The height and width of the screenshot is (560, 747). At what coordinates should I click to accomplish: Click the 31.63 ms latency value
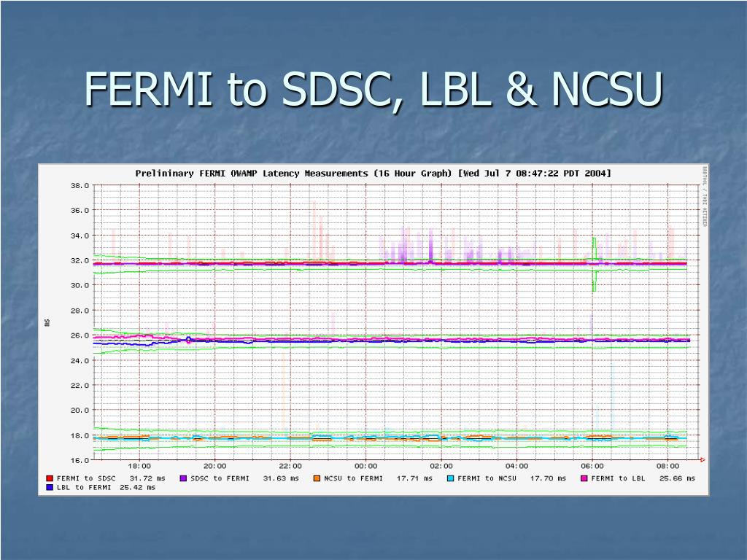pos(281,478)
